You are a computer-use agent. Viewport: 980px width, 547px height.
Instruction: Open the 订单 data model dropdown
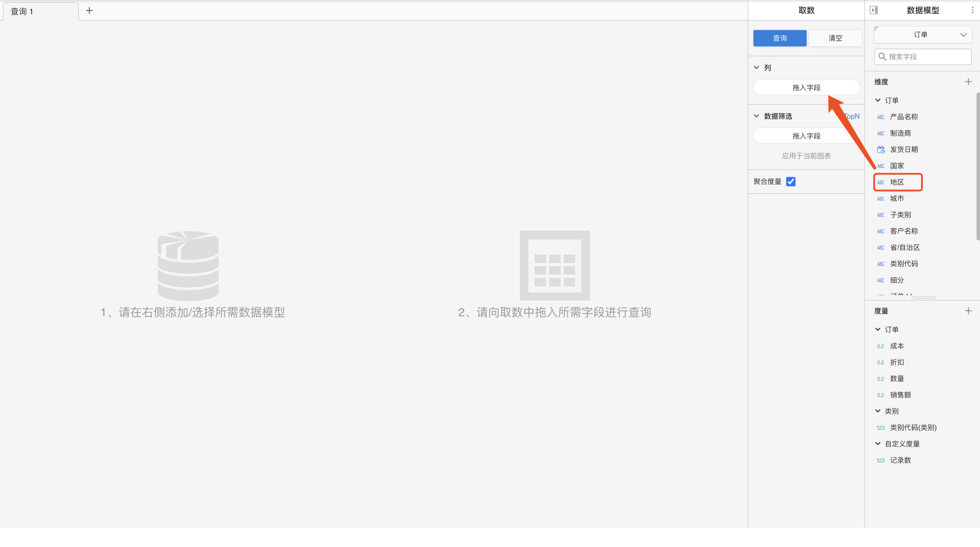(923, 35)
